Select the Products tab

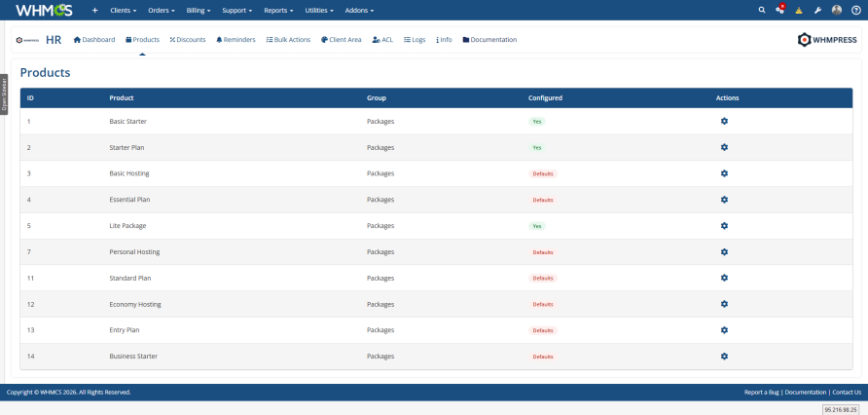[142, 40]
